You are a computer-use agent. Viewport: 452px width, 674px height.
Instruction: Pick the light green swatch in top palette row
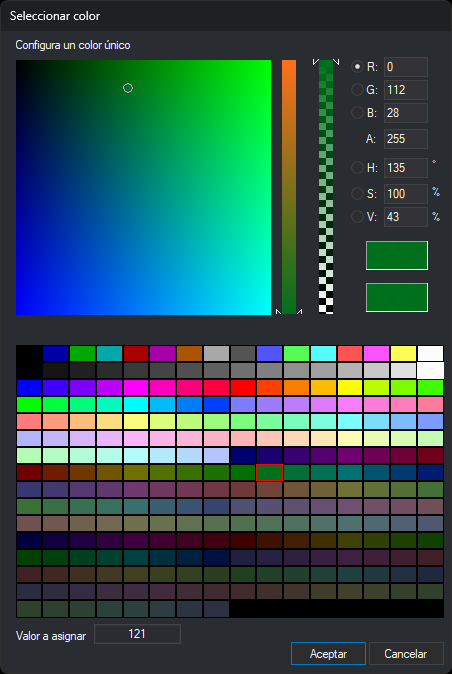coord(296,354)
